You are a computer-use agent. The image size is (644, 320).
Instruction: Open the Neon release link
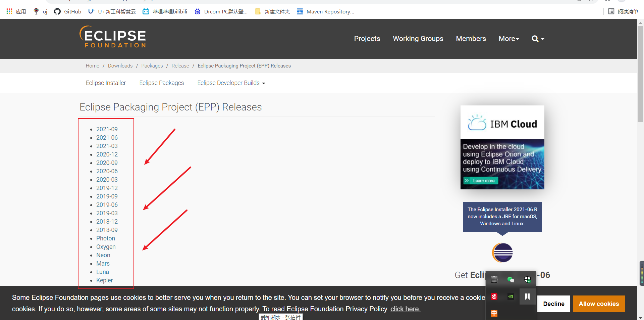[x=103, y=255]
